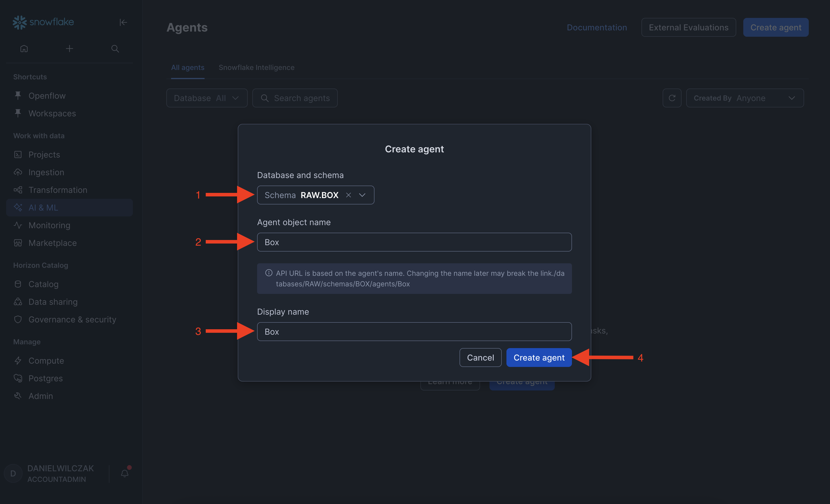Viewport: 830px width, 504px height.
Task: Click the plus create-new icon
Action: coord(69,49)
